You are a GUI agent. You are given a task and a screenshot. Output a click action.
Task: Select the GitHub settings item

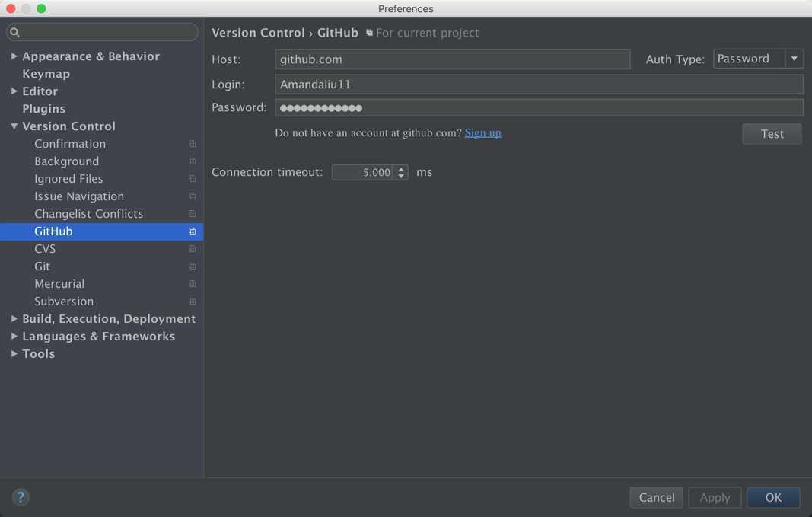tap(101, 231)
